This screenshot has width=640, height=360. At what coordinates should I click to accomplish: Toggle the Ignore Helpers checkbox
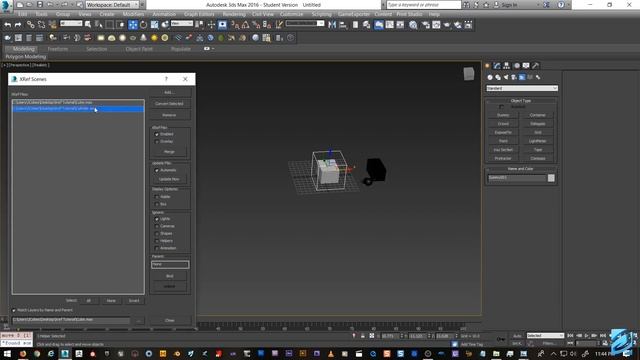(x=157, y=241)
